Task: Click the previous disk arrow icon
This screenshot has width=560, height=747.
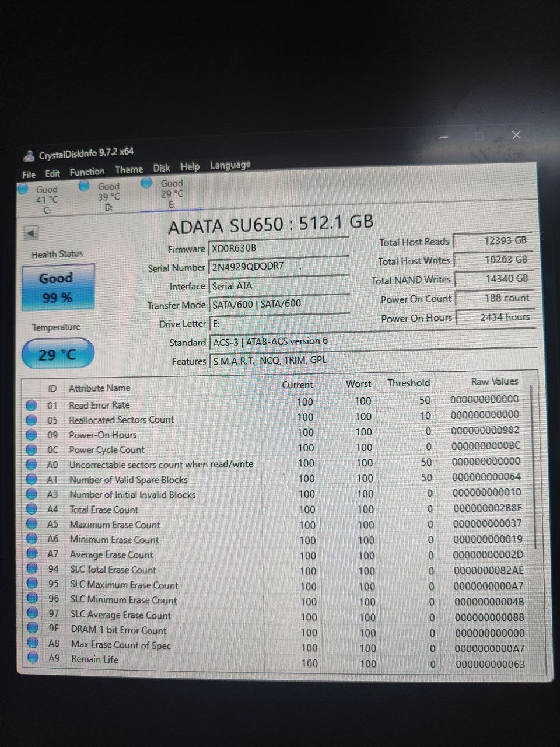Action: pos(30,232)
